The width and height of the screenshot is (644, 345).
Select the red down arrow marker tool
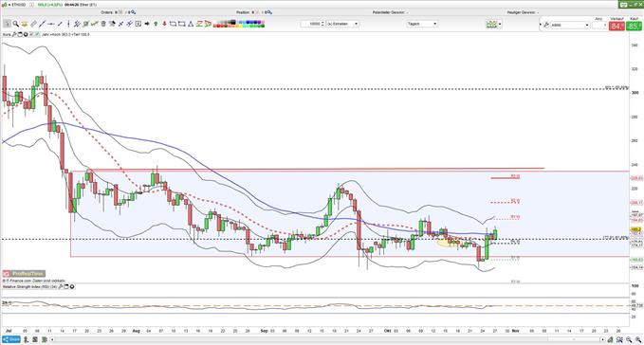(164, 24)
